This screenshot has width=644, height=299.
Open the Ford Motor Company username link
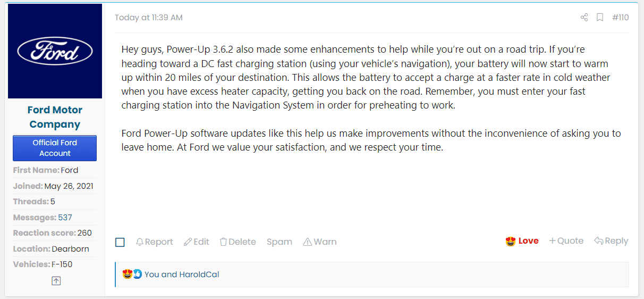click(x=55, y=117)
